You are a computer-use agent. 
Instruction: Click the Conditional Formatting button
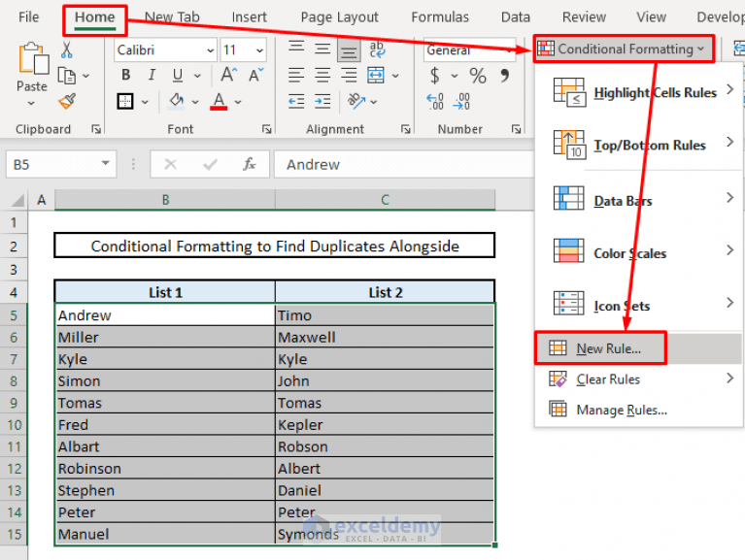[x=624, y=49]
